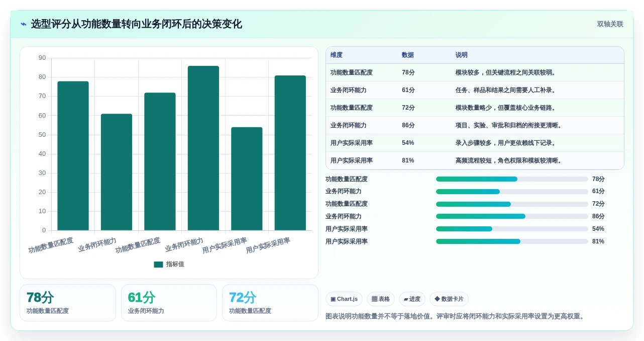Click 功能数量匹配度 in the 78分 table row
The height and width of the screenshot is (341, 644).
352,72
